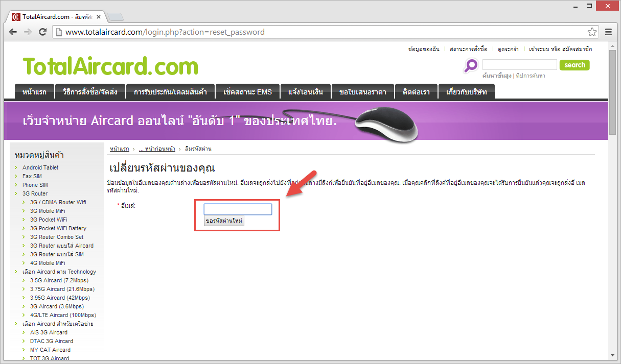Open the วิธีการสั่งซื้อ/จัดส่ง menu
The image size is (621, 364).
coord(90,92)
